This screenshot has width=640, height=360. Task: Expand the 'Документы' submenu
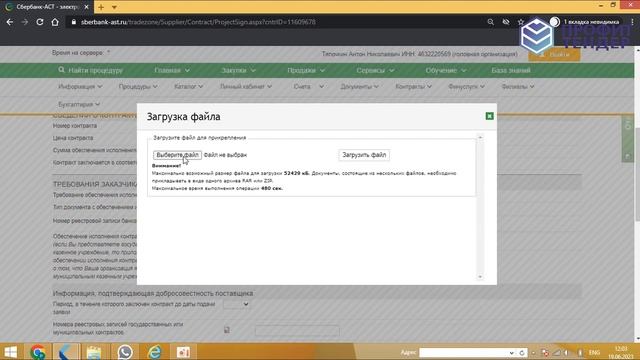(360, 87)
